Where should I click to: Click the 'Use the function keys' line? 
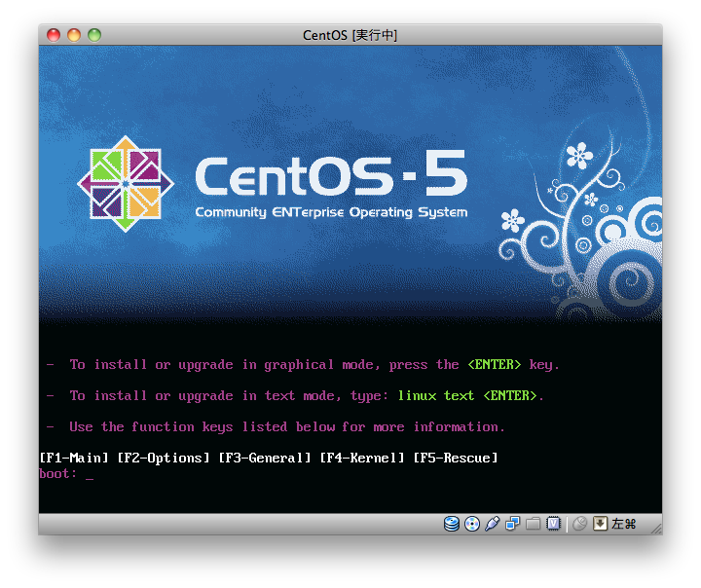pos(276,427)
